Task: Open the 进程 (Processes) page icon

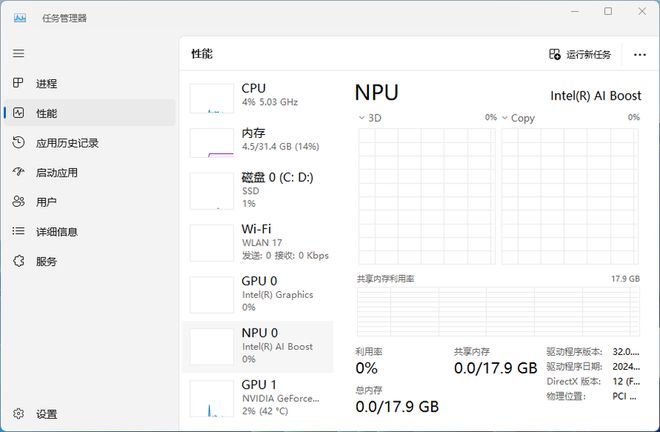Action: (x=18, y=83)
